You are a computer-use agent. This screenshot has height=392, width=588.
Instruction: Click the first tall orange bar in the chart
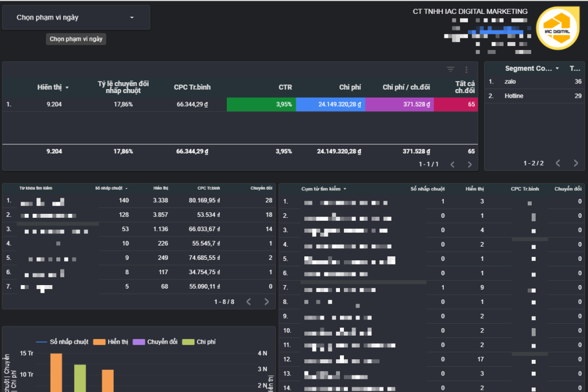tap(56, 372)
